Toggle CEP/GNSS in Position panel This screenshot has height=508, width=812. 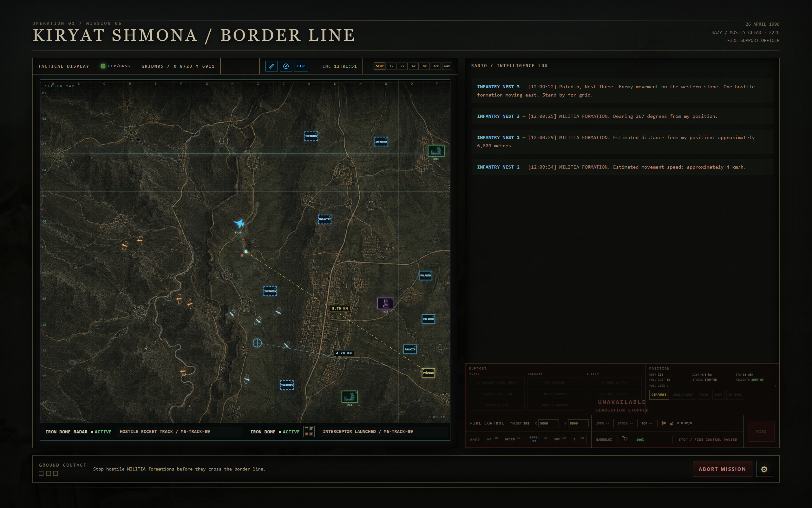click(659, 394)
